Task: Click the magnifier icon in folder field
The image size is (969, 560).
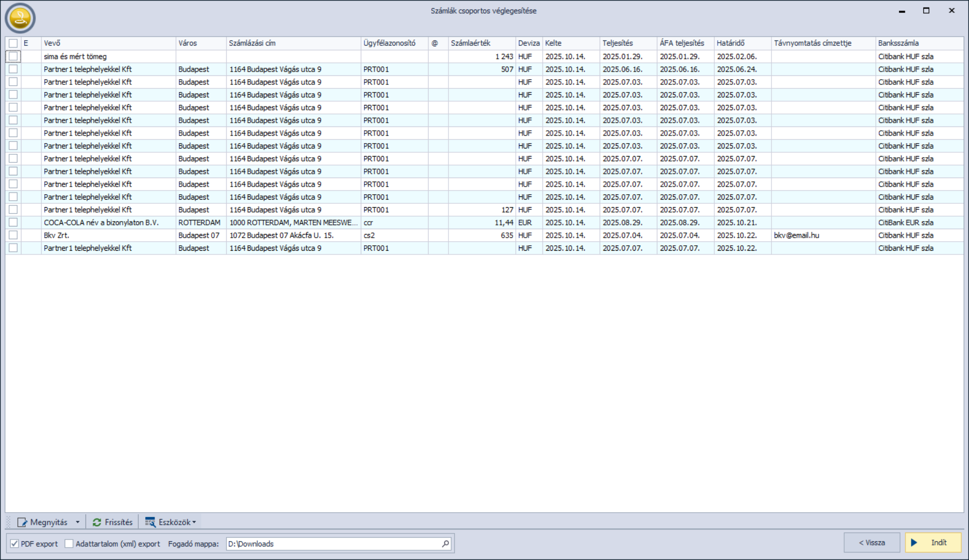Action: point(445,544)
